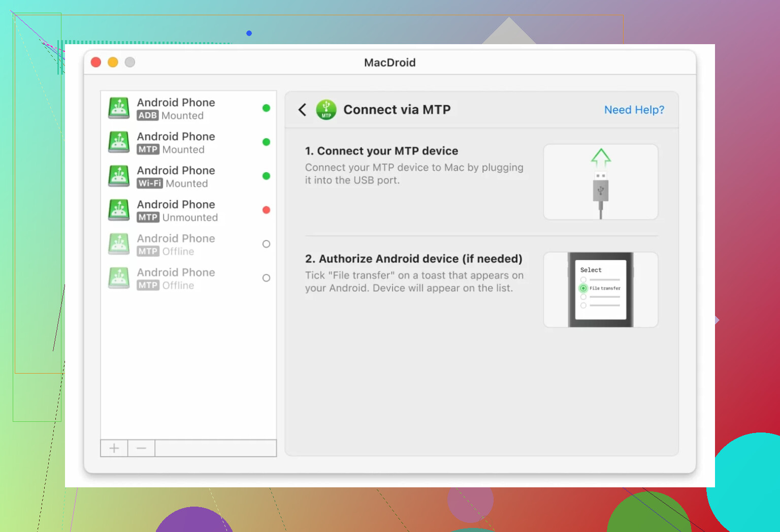Screen dimensions: 780x532
Task: Select the first Offline Android Phone icon
Action: click(119, 244)
